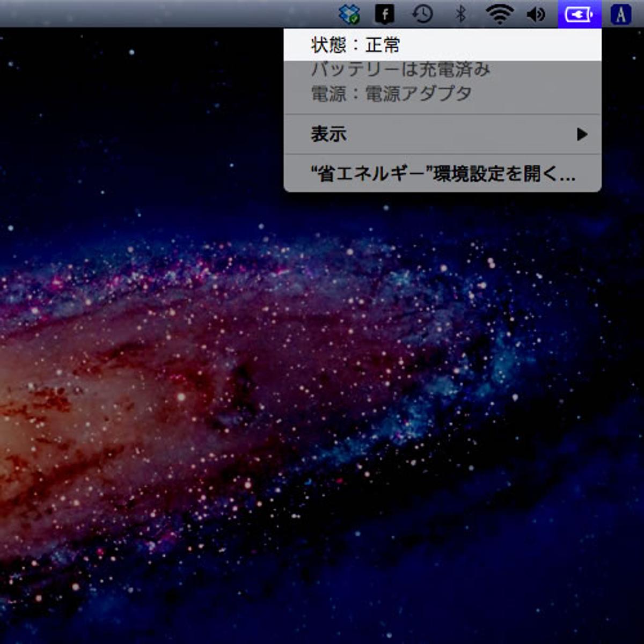Open "省エネルギー"環境設定を開く…

tap(442, 173)
